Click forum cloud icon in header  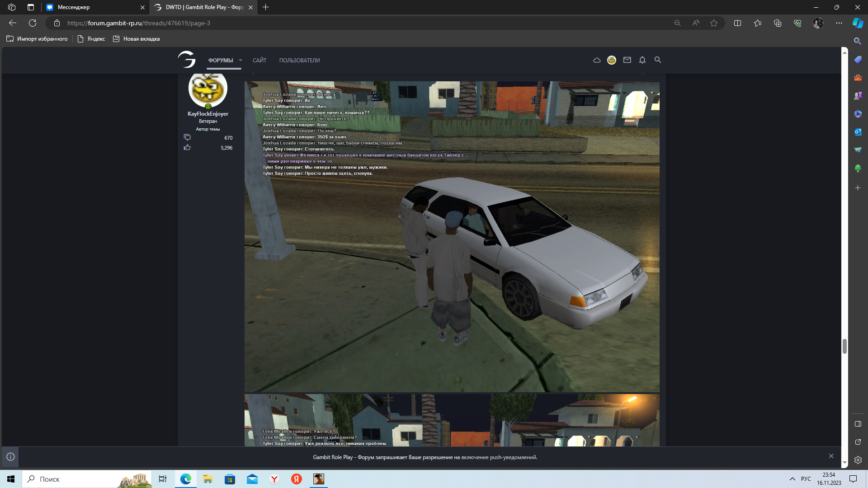tap(597, 60)
